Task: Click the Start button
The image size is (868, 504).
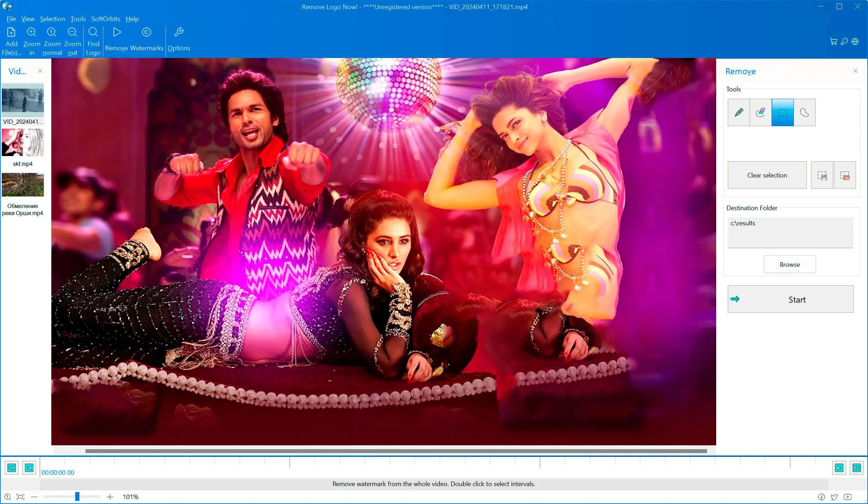Action: [790, 299]
